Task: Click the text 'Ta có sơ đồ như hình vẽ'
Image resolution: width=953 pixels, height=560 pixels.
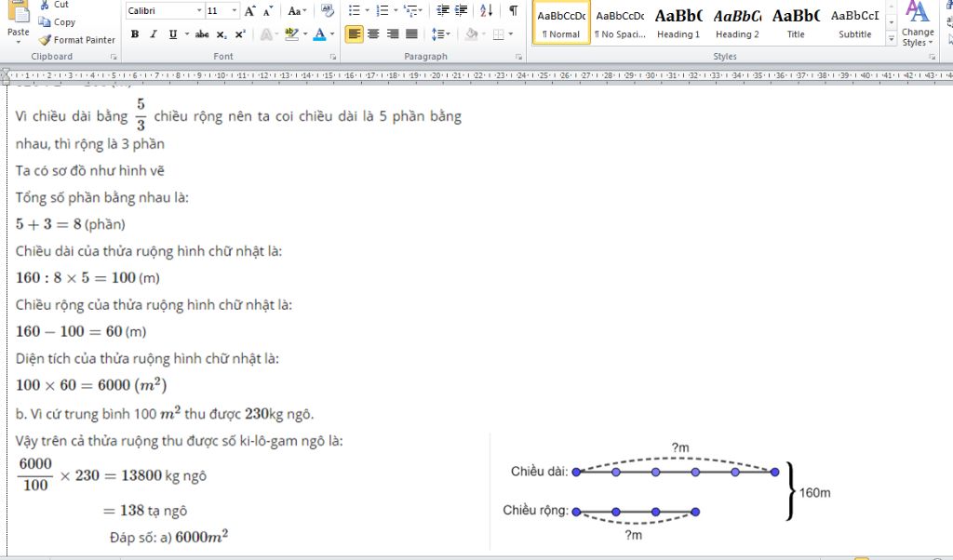Action: 90,170
